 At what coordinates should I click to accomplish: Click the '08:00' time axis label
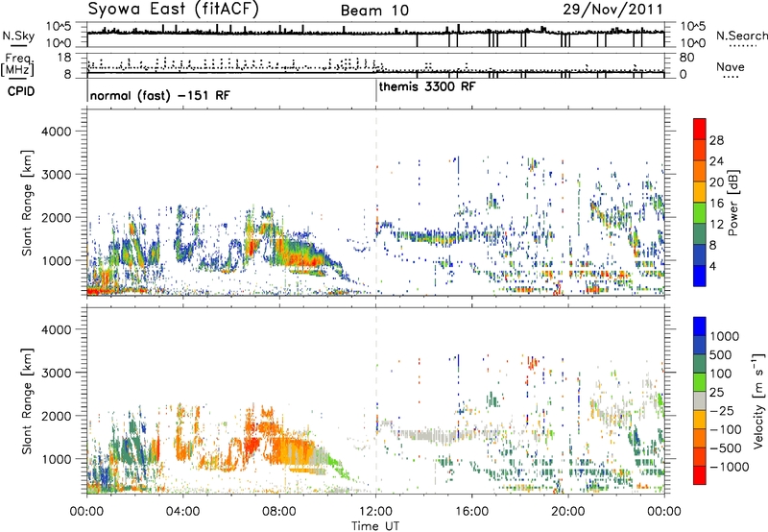pos(279,512)
